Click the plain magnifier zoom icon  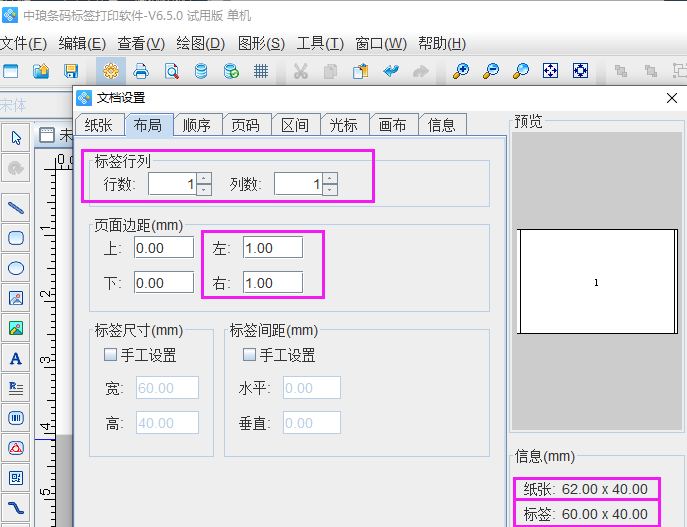[x=521, y=71]
